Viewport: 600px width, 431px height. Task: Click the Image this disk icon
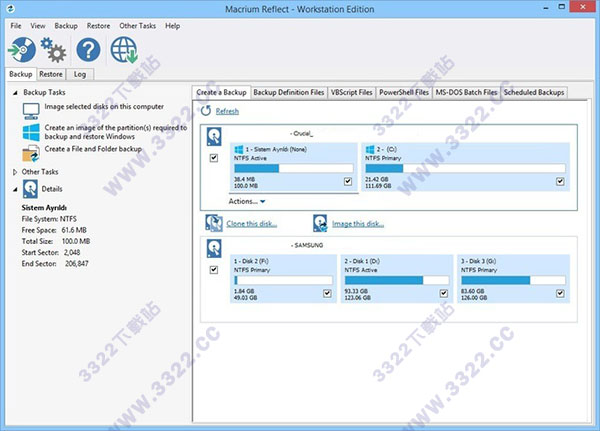pos(320,223)
